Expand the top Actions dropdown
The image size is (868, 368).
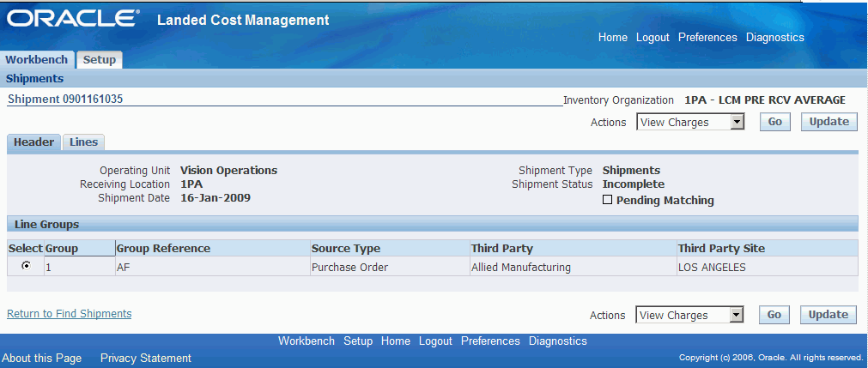[690, 123]
